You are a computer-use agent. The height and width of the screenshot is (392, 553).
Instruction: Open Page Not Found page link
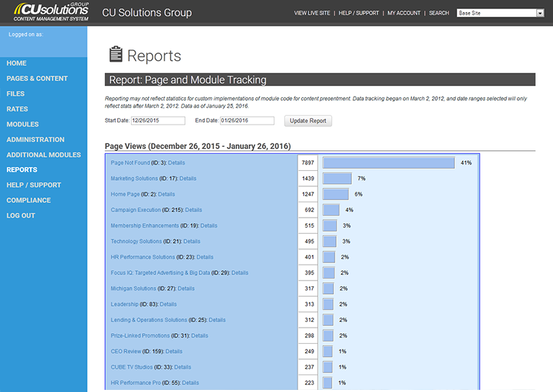click(x=130, y=162)
